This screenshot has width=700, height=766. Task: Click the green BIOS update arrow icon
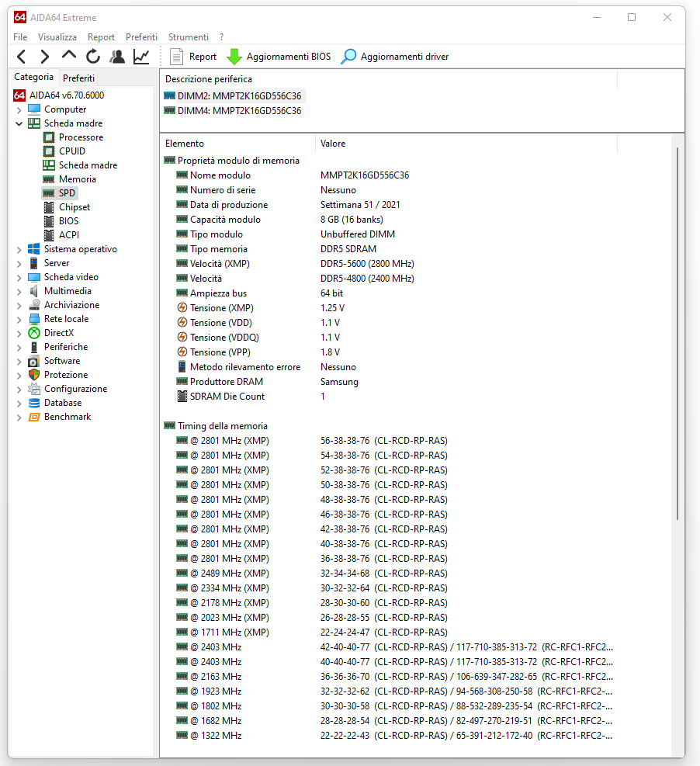point(234,57)
